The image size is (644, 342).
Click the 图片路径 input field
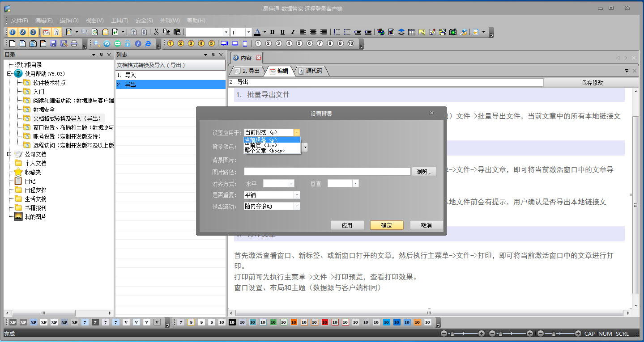tap(327, 172)
